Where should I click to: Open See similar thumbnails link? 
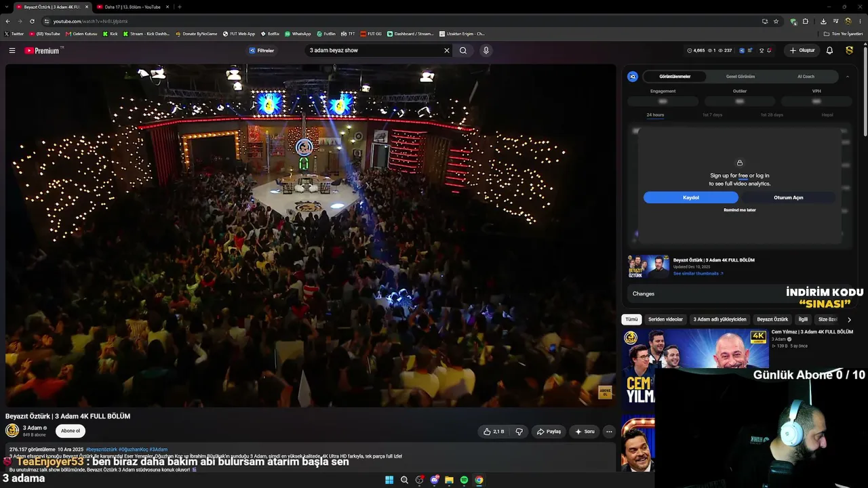[x=698, y=274]
